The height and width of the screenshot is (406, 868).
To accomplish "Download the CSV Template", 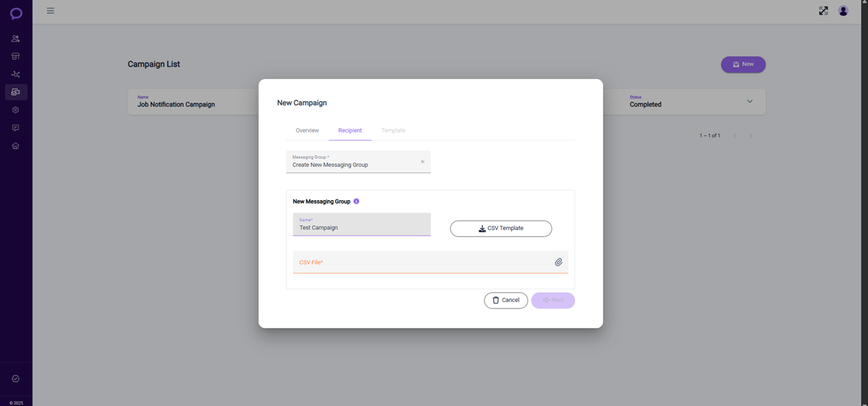I will pos(501,229).
